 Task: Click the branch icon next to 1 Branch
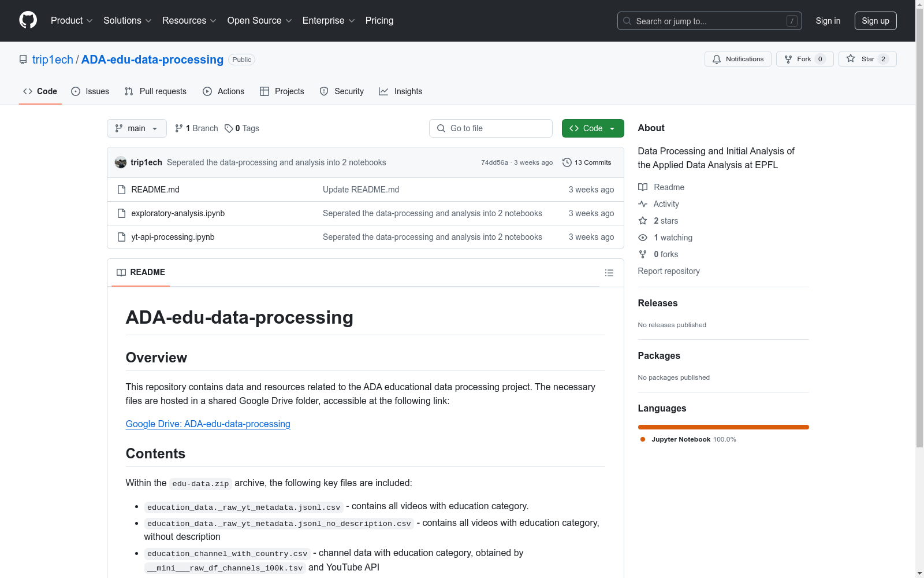tap(179, 128)
